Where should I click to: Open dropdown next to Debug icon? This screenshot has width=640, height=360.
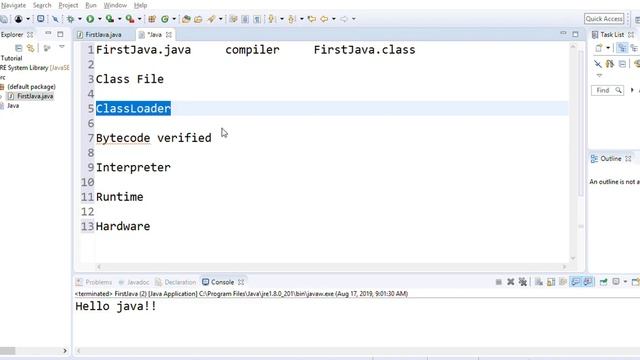coord(80,19)
